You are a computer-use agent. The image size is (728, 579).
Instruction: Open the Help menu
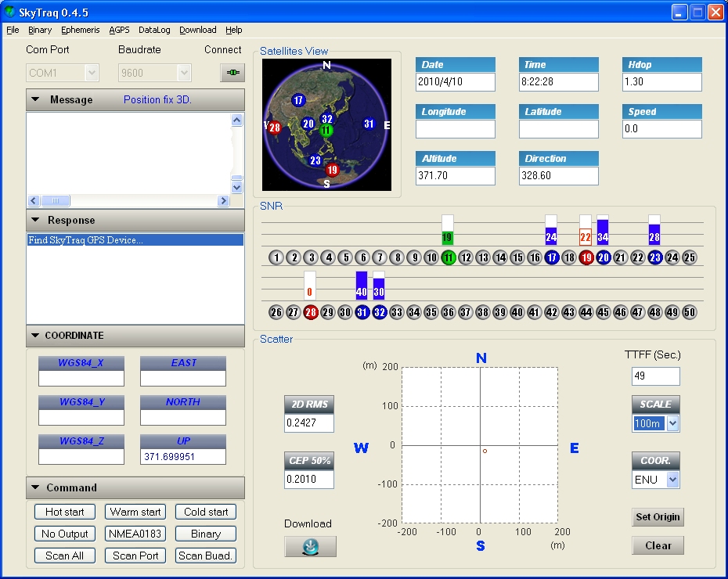[x=234, y=31]
